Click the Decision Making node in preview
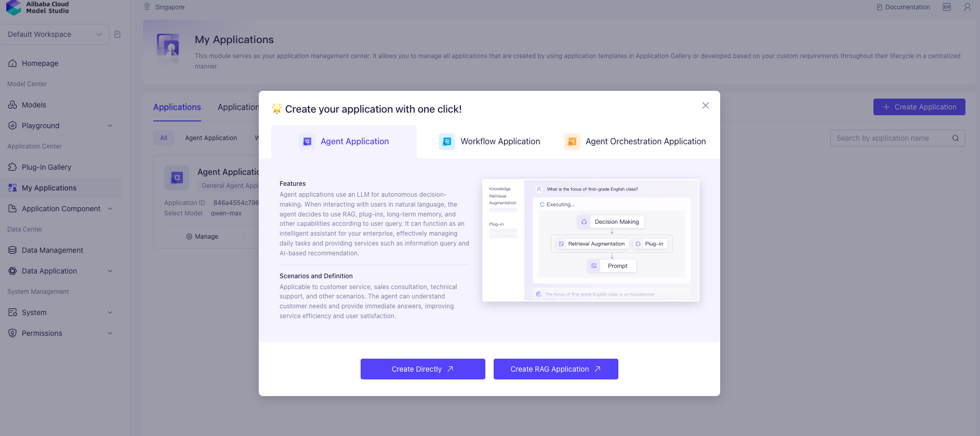 (x=611, y=222)
